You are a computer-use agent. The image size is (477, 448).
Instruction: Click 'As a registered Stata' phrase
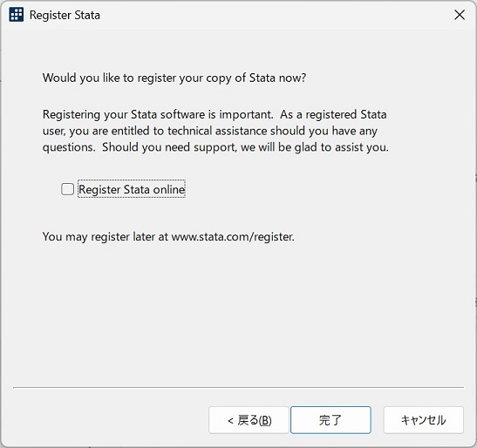click(333, 115)
